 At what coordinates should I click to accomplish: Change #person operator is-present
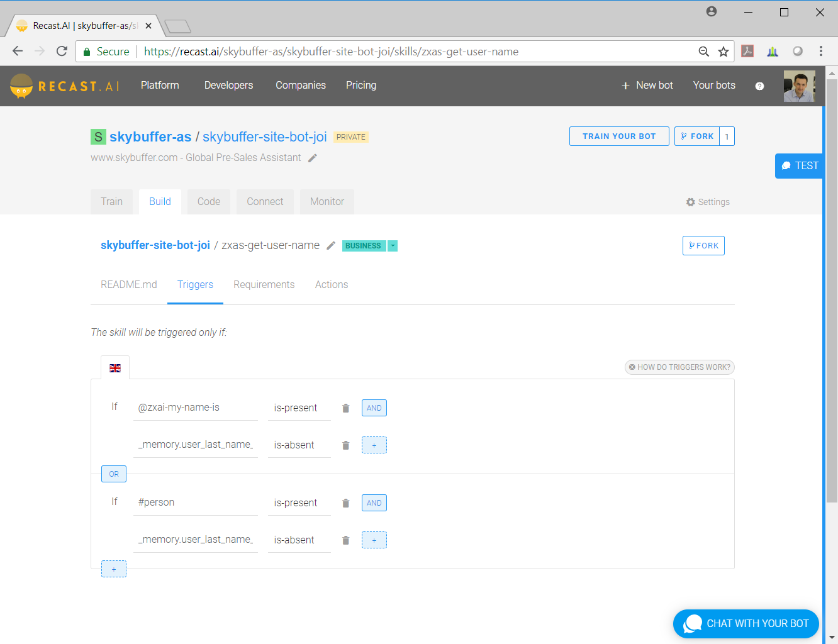[299, 503]
